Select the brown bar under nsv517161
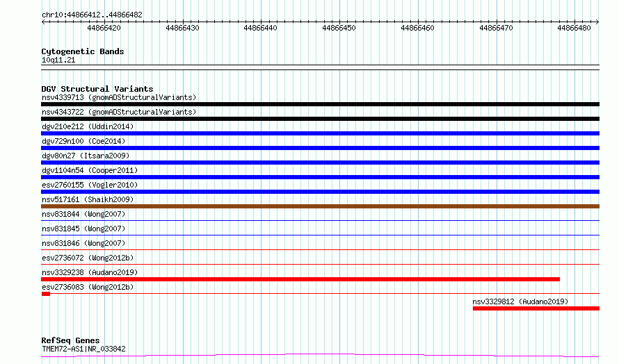Image resolution: width=619 pixels, height=364 pixels. [320, 206]
